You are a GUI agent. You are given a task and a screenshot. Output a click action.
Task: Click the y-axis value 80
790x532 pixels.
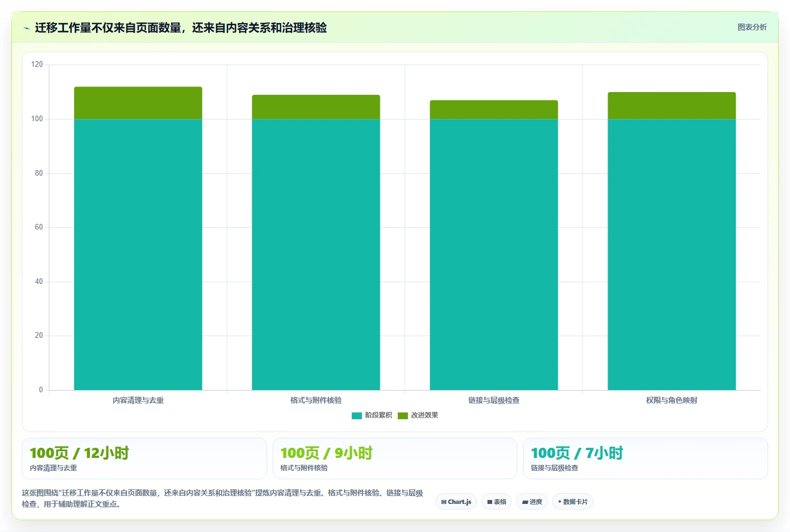coord(39,173)
